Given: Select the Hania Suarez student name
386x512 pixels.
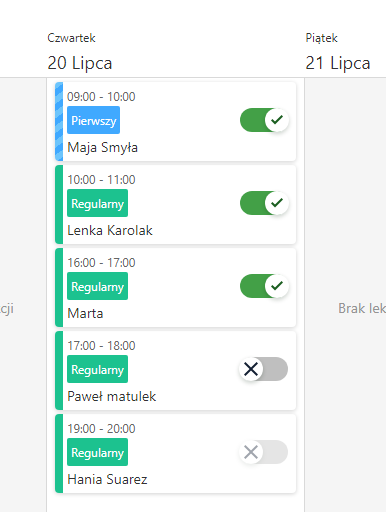Looking at the screenshot, I should (107, 479).
